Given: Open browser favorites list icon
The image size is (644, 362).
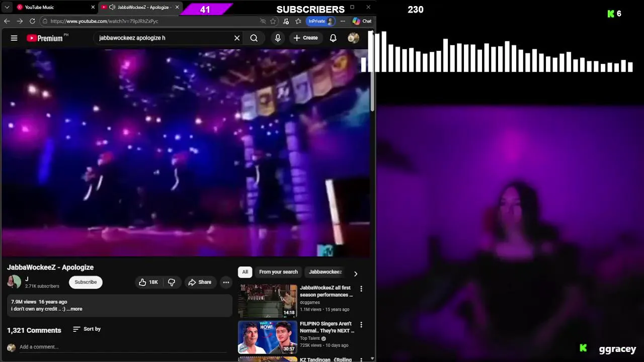Looking at the screenshot, I should [298, 21].
